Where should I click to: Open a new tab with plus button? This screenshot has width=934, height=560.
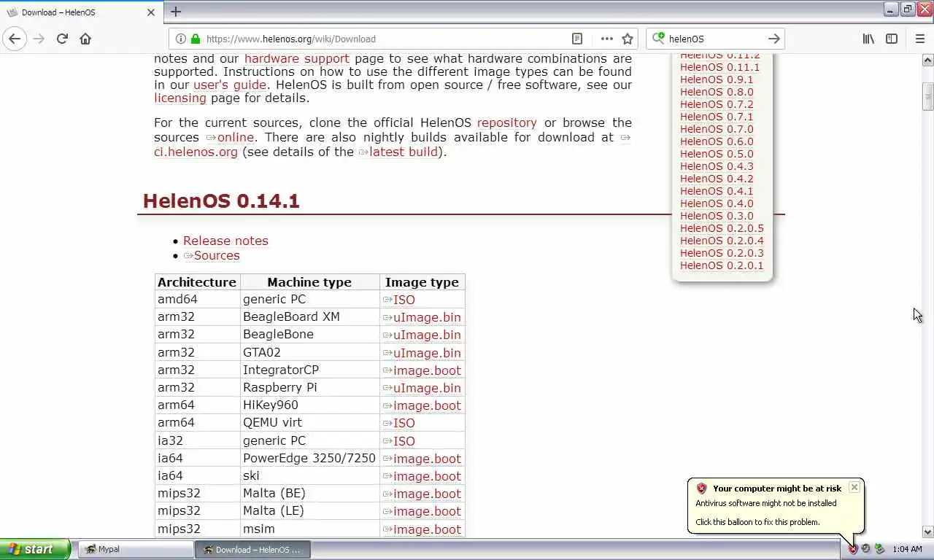coord(176,12)
